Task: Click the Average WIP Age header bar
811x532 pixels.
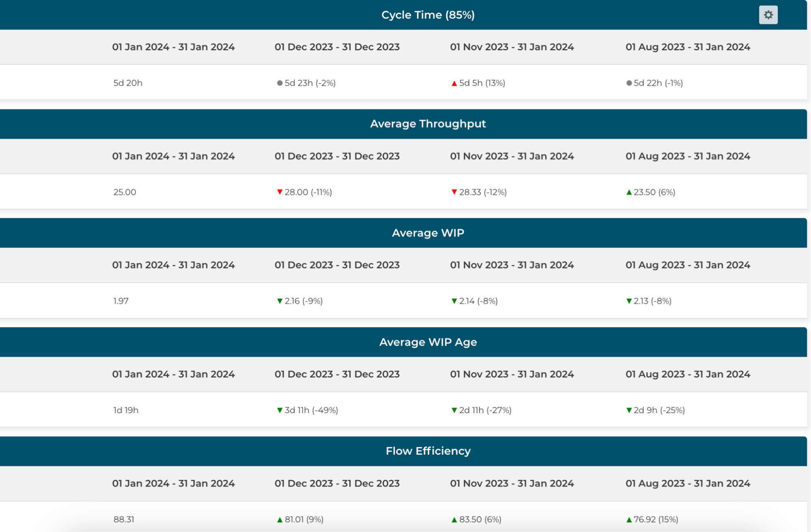Action: point(428,342)
